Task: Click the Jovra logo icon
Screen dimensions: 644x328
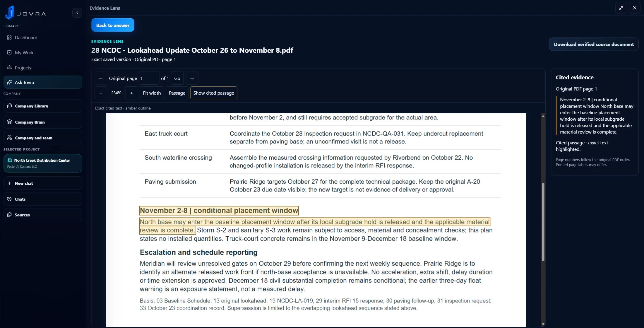Action: [x=10, y=12]
